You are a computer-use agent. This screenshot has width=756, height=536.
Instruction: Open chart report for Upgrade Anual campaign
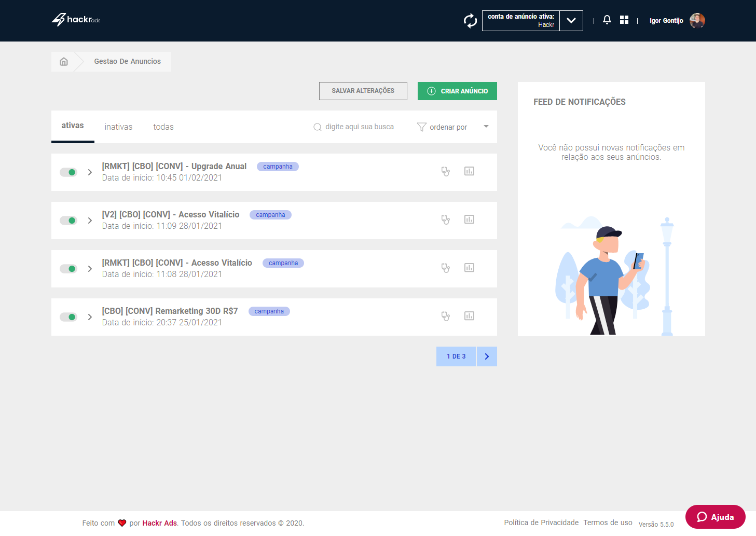pos(469,171)
